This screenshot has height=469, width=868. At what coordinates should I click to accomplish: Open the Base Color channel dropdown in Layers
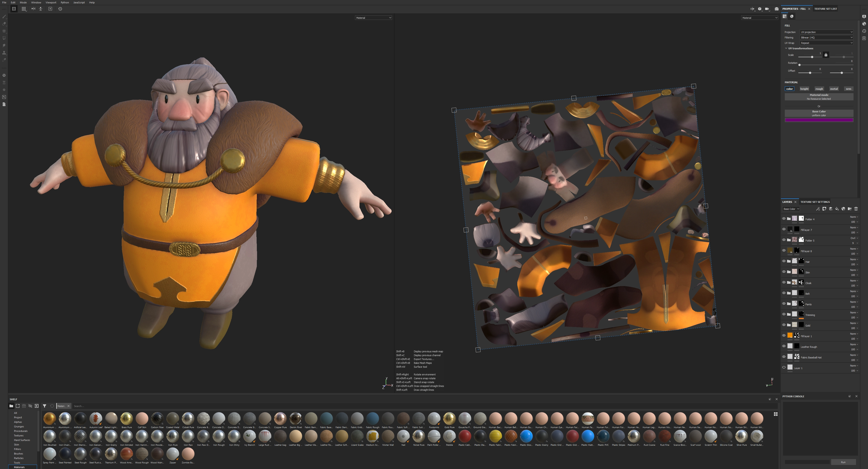791,209
